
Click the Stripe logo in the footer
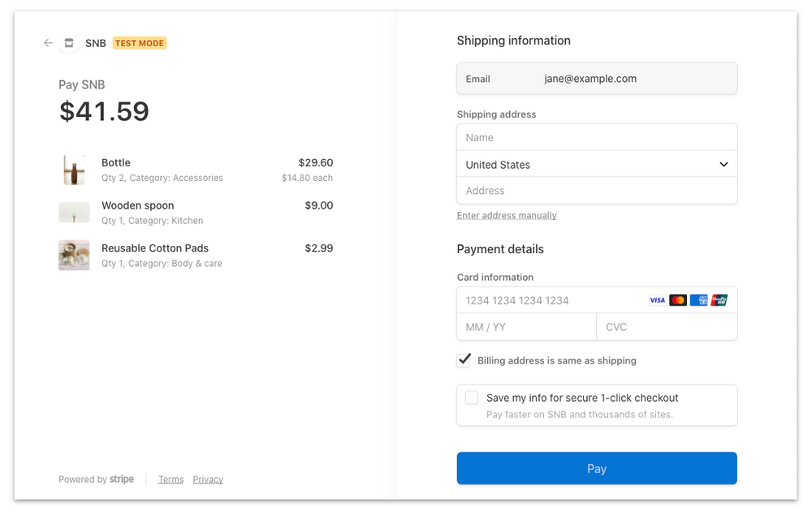[121, 479]
